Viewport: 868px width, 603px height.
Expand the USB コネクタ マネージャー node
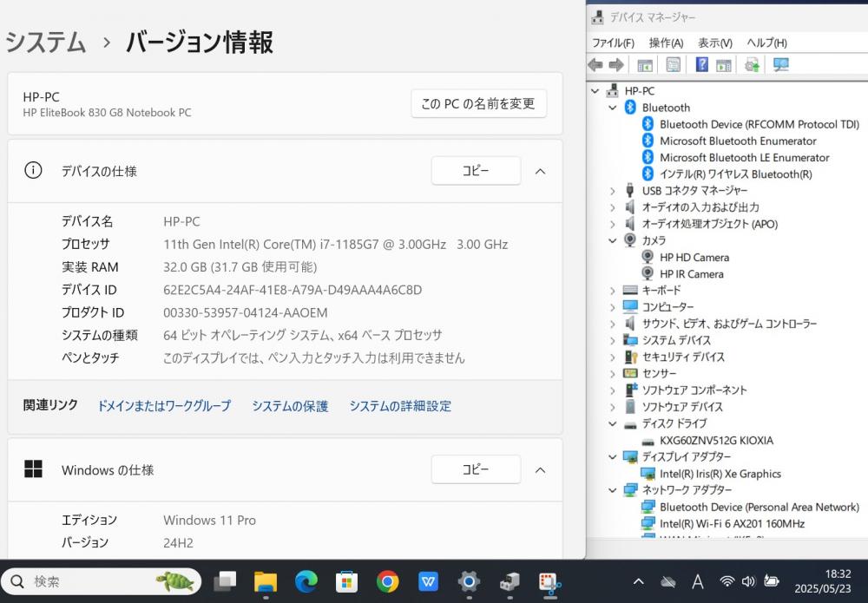[612, 191]
